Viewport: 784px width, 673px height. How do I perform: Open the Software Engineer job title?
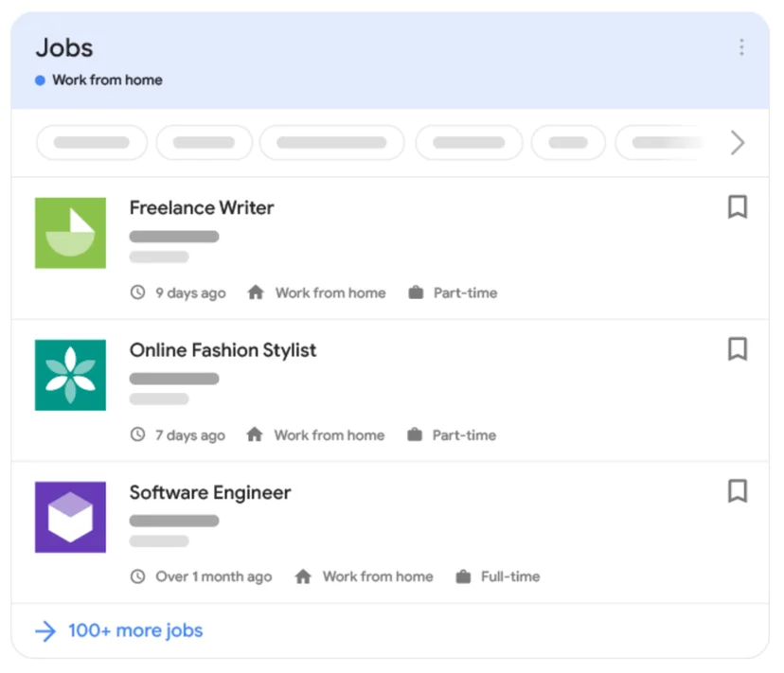click(210, 492)
